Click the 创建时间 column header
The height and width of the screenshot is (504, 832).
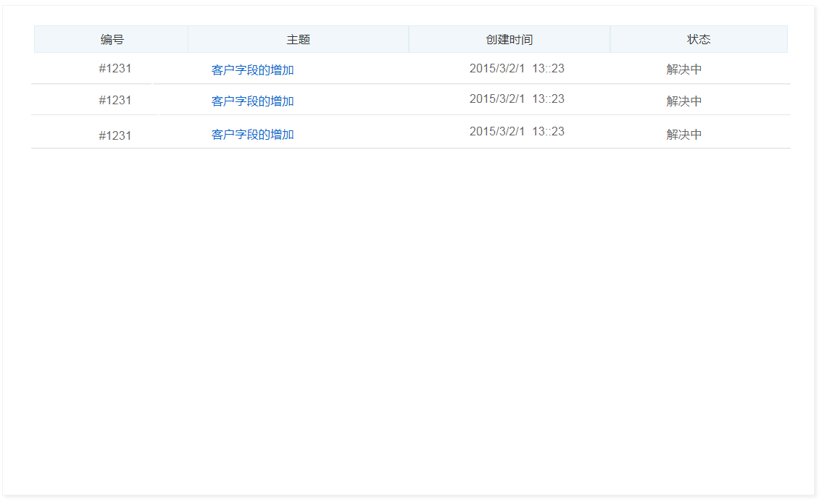click(509, 39)
